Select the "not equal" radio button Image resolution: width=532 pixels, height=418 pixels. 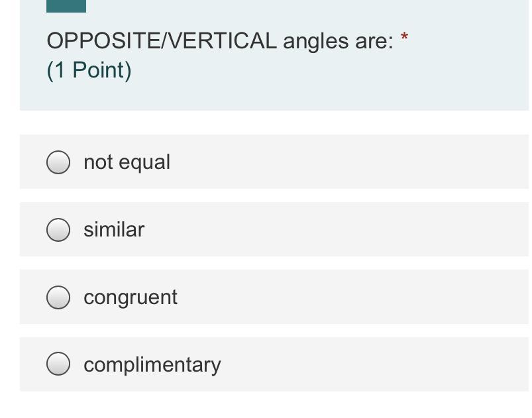coord(58,162)
